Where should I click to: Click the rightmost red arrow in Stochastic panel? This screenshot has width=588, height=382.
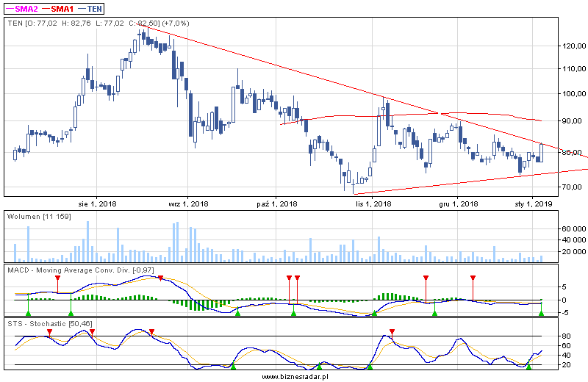tap(392, 332)
